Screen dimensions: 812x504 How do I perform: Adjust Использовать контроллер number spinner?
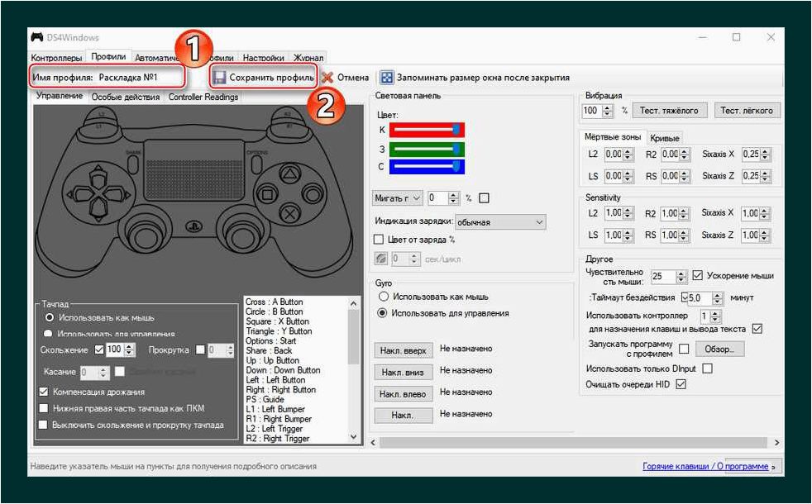715,316
